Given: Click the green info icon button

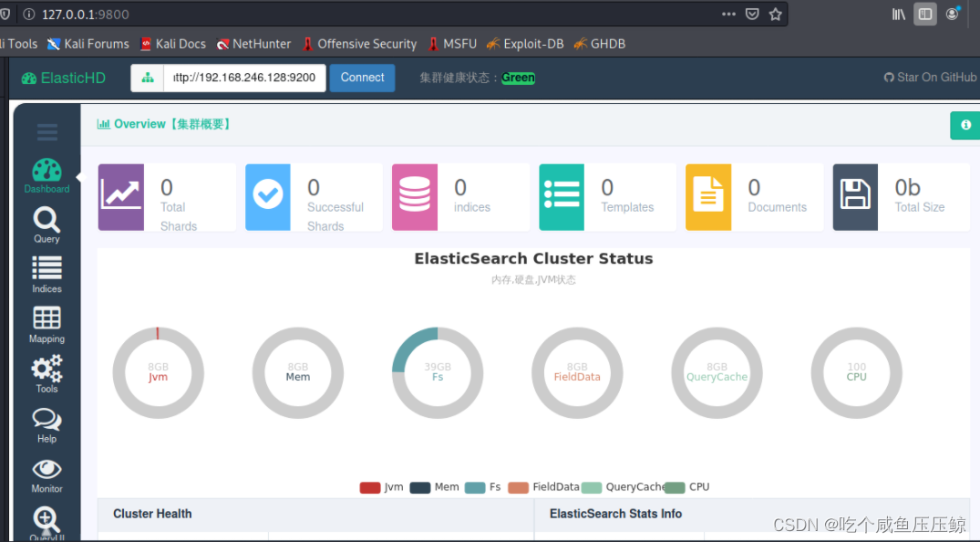Looking at the screenshot, I should pos(965,125).
